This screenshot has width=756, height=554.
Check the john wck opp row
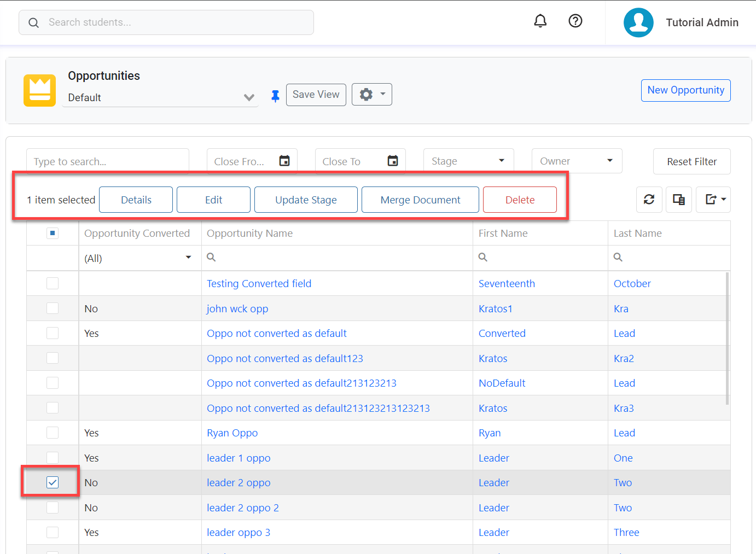53,308
